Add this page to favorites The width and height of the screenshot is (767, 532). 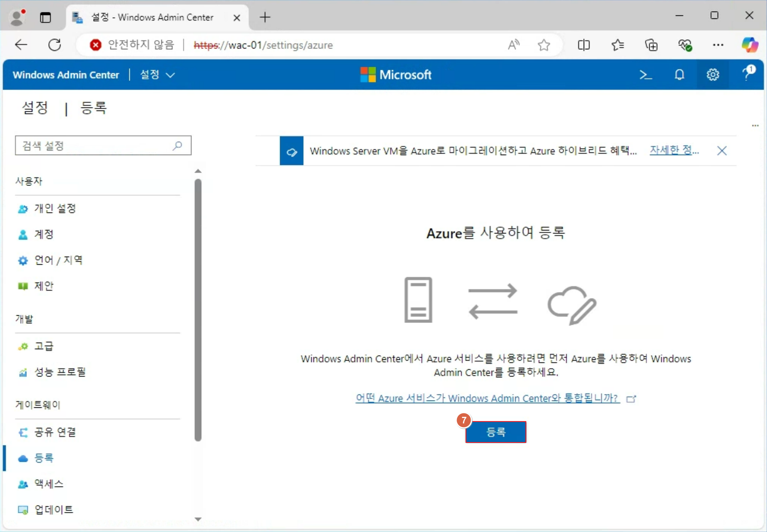pos(544,45)
